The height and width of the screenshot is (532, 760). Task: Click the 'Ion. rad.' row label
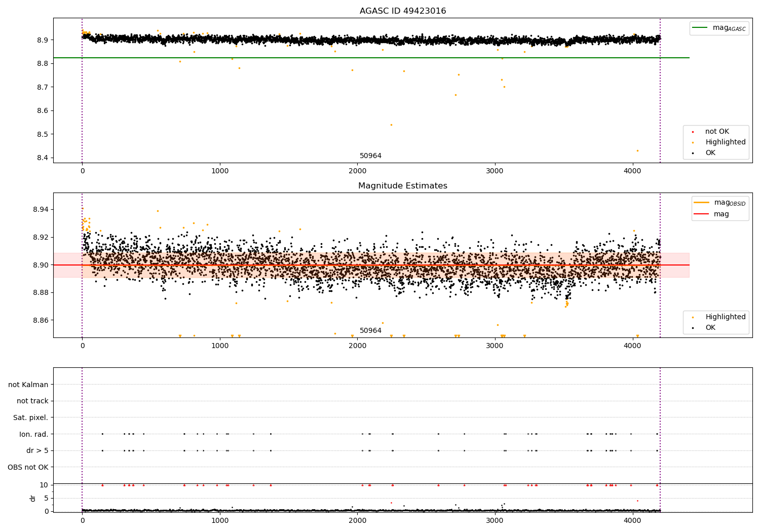tap(34, 434)
